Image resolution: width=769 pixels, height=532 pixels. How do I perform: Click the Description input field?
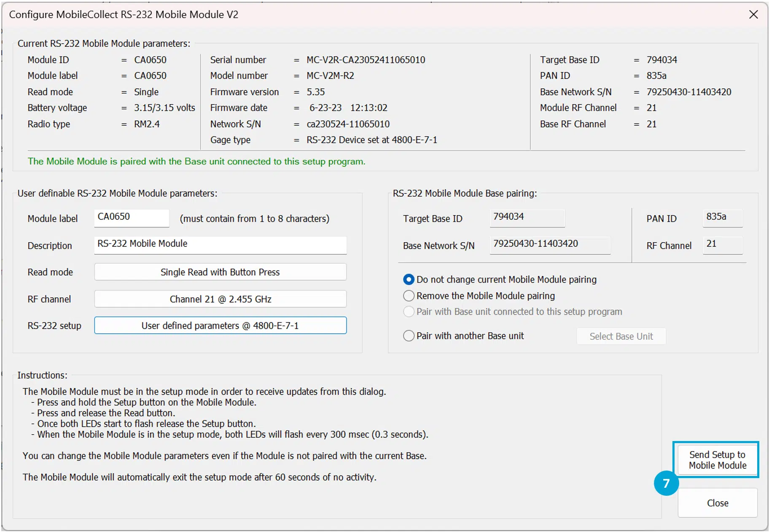pyautogui.click(x=220, y=245)
